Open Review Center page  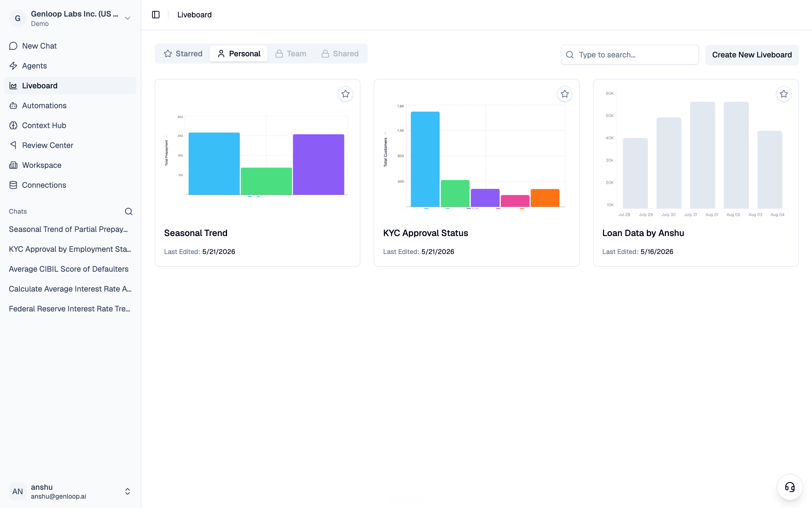click(70, 145)
